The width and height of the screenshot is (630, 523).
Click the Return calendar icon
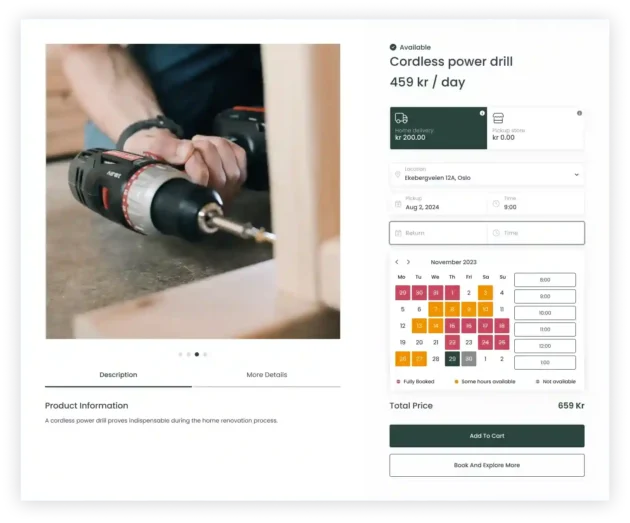398,233
